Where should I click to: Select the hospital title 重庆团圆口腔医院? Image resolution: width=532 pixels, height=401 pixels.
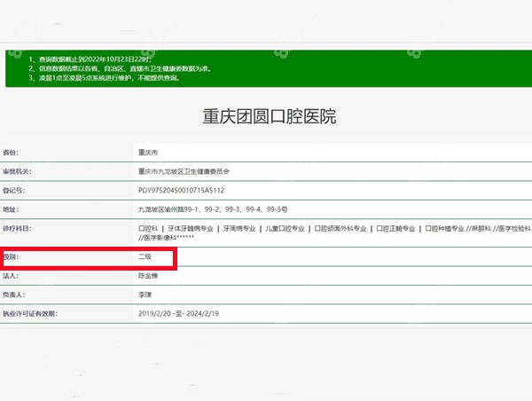click(x=270, y=116)
